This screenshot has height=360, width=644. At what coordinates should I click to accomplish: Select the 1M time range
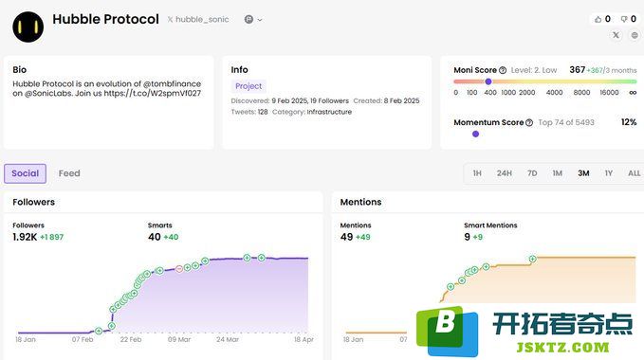pos(558,173)
